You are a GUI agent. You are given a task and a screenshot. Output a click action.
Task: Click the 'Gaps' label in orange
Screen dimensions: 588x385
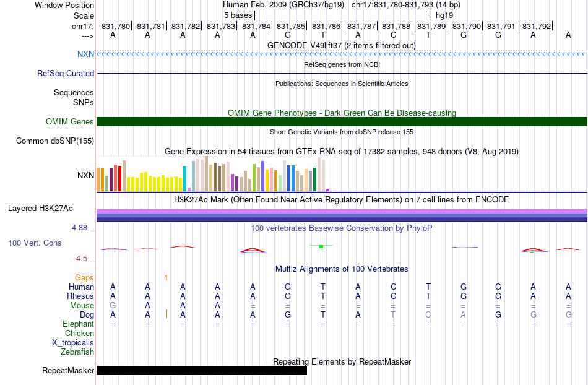pos(84,277)
